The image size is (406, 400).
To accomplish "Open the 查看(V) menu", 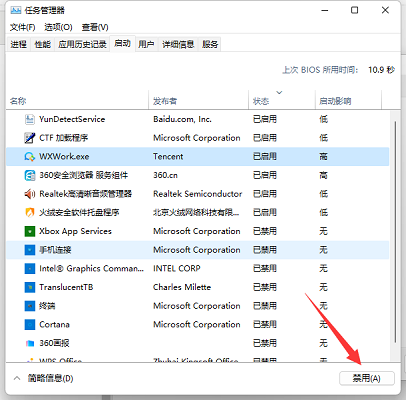I will (95, 27).
